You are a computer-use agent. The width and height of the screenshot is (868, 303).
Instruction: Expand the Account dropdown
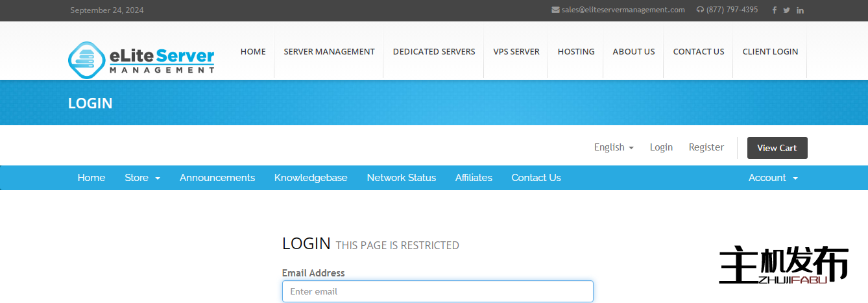[x=773, y=178]
